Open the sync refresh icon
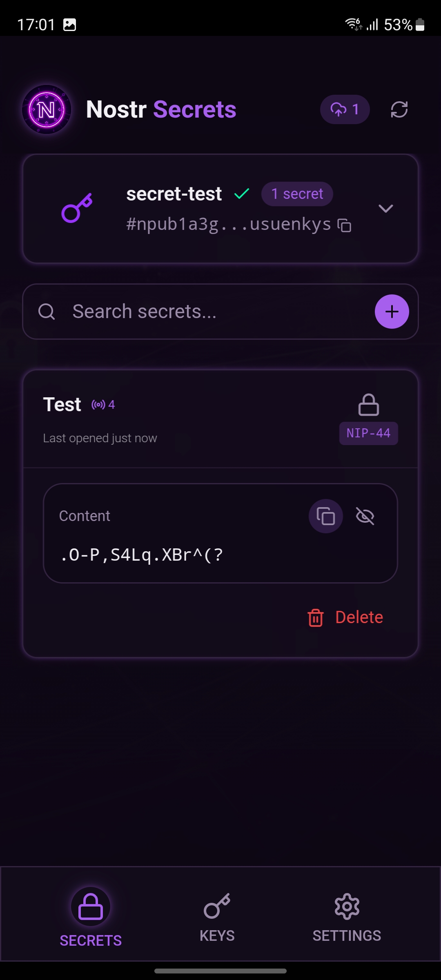The height and width of the screenshot is (980, 441). click(x=399, y=109)
